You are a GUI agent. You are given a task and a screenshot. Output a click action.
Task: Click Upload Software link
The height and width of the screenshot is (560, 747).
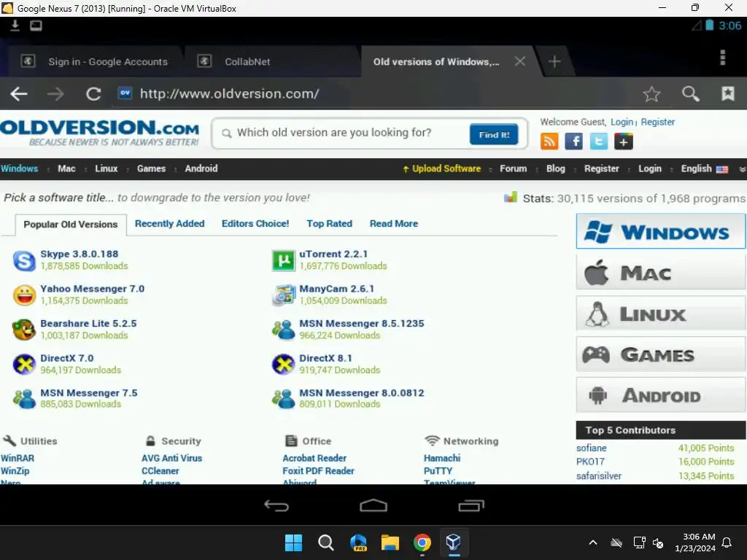point(441,168)
